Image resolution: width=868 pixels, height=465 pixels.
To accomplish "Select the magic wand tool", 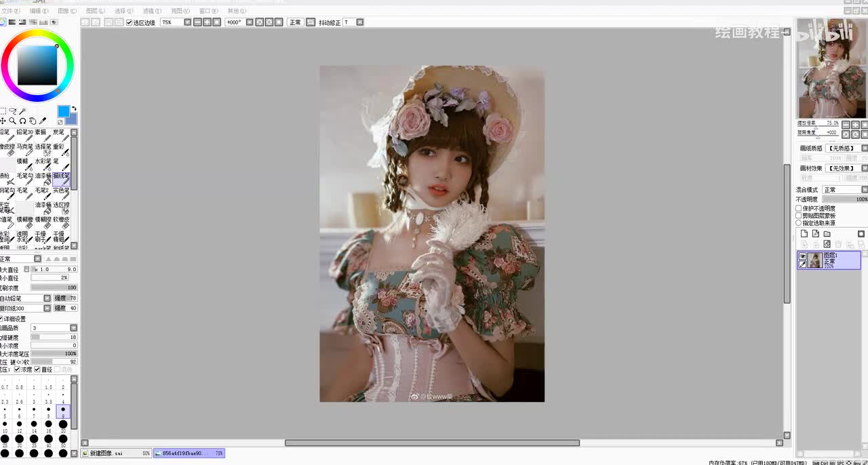I will coord(22,111).
